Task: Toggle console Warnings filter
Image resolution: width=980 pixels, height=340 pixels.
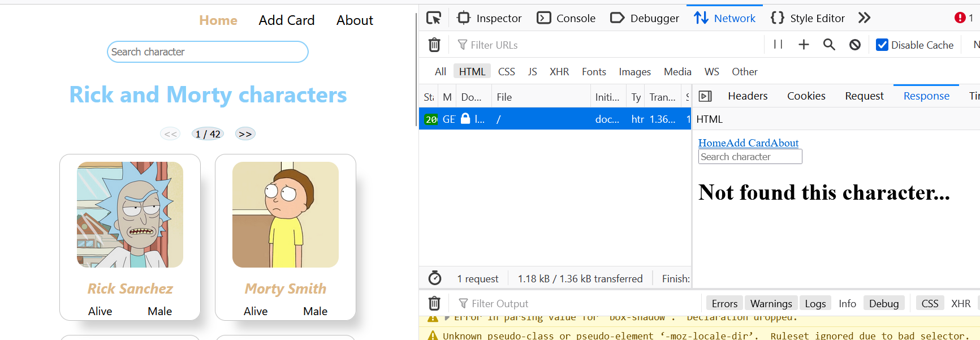Action: pos(771,304)
